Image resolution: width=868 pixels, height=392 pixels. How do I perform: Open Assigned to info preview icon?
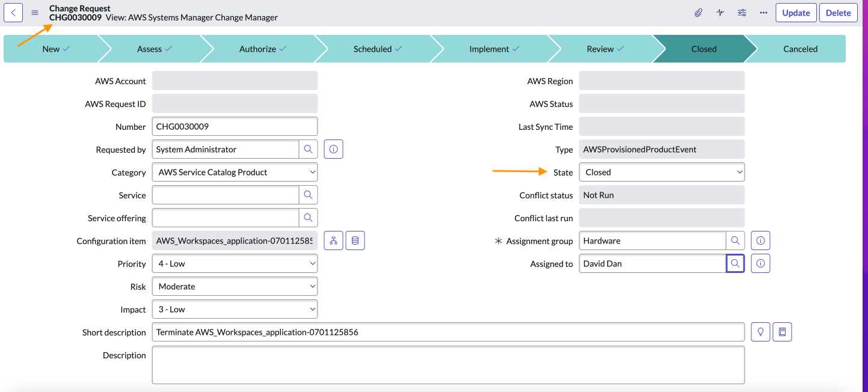coord(760,263)
